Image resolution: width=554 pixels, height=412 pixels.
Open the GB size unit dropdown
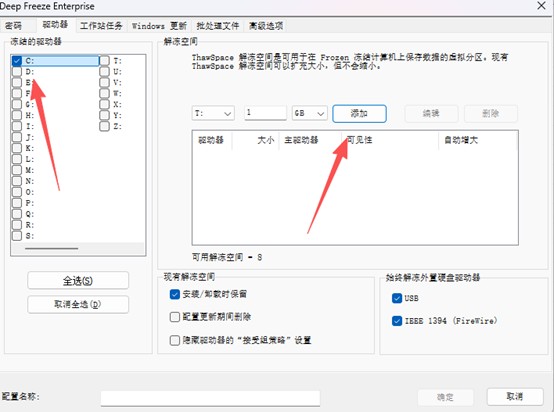tap(310, 113)
